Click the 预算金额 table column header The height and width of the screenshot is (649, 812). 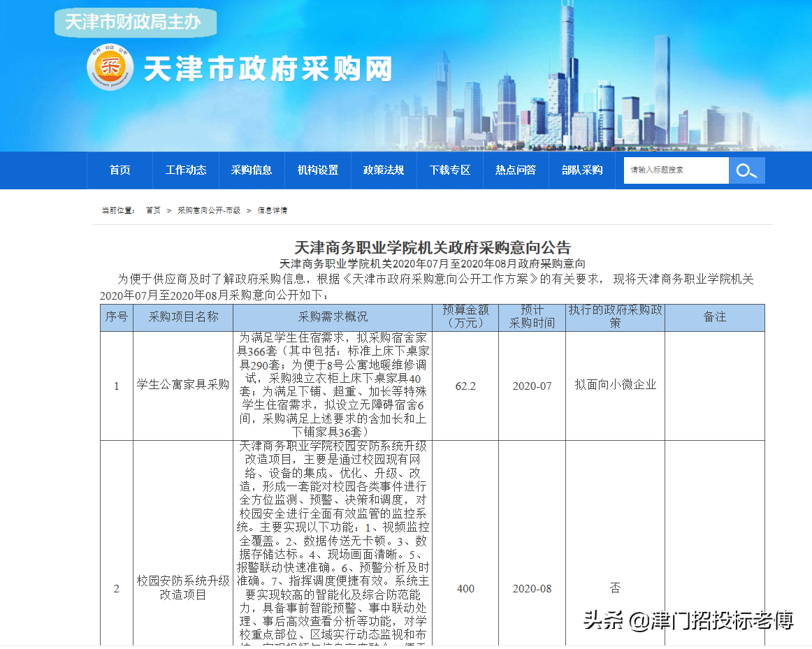[x=465, y=316]
